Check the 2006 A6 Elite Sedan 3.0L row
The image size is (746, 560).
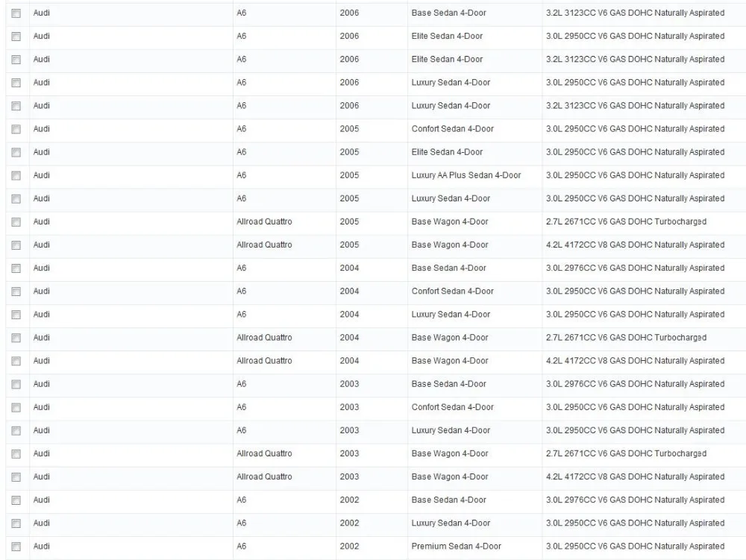[x=16, y=37]
